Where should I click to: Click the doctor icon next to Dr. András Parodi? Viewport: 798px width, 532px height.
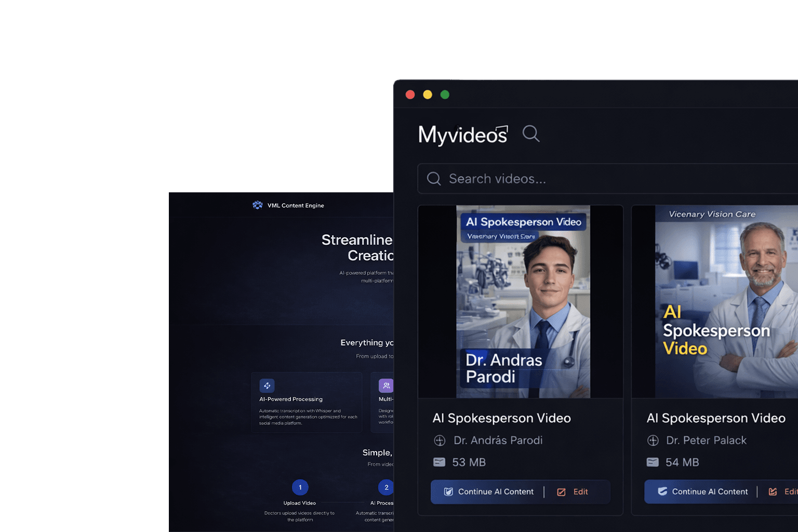coord(440,441)
